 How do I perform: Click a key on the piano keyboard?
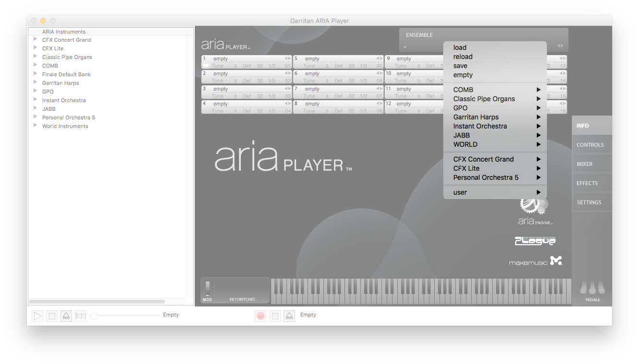pos(421,291)
